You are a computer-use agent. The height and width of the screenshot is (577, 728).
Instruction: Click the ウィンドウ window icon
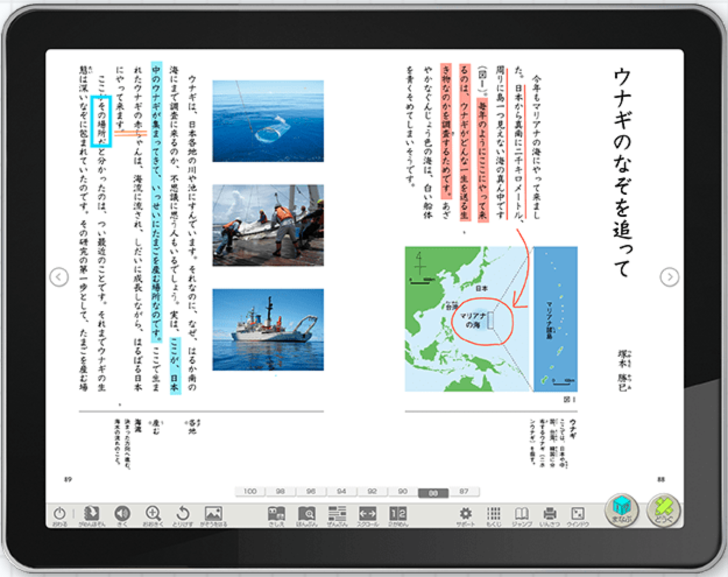coord(577,513)
